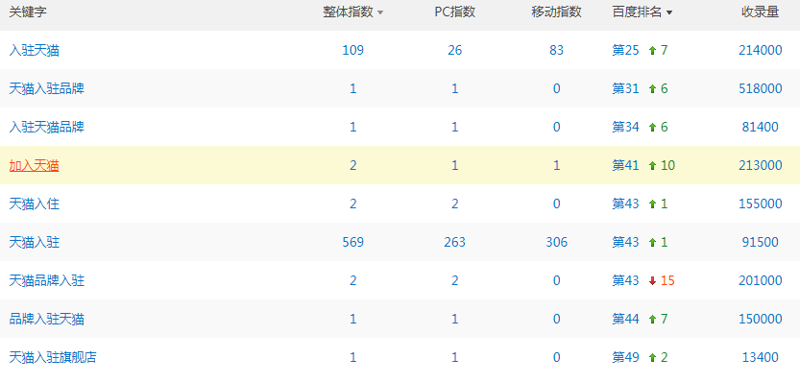Click green up arrow beside 10 in 加入天猫 row
This screenshot has width=800, height=383.
[x=652, y=166]
